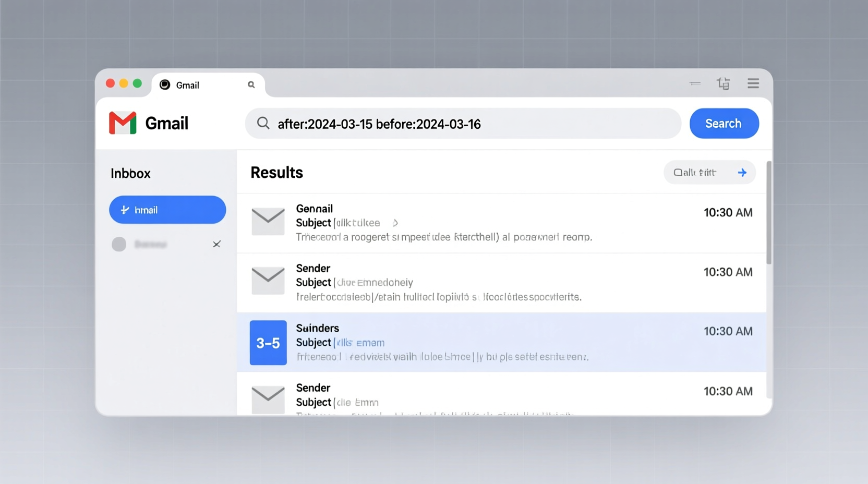868x484 pixels.
Task: Open the second email from Sender
Action: (501, 283)
